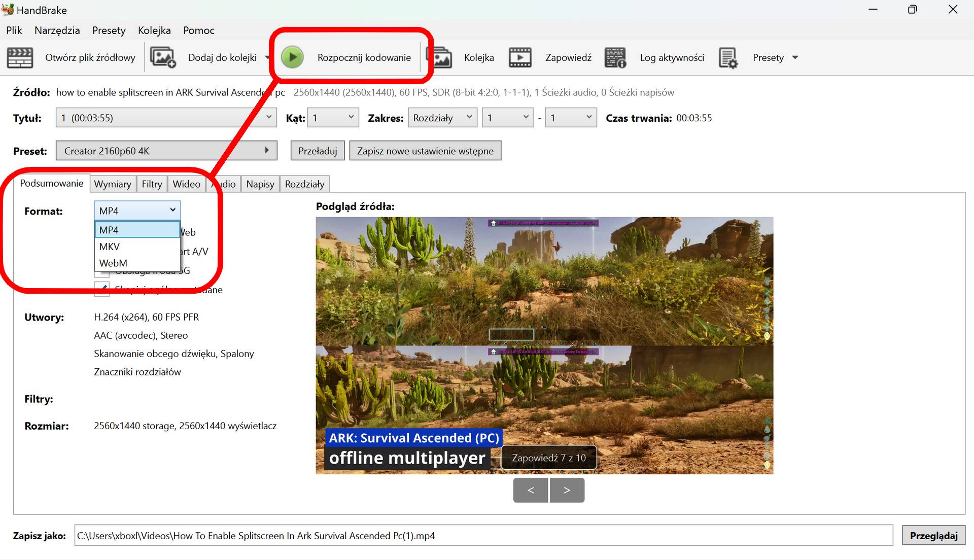Collapse the Format MP4 combo box
The height and width of the screenshot is (560, 974).
137,211
